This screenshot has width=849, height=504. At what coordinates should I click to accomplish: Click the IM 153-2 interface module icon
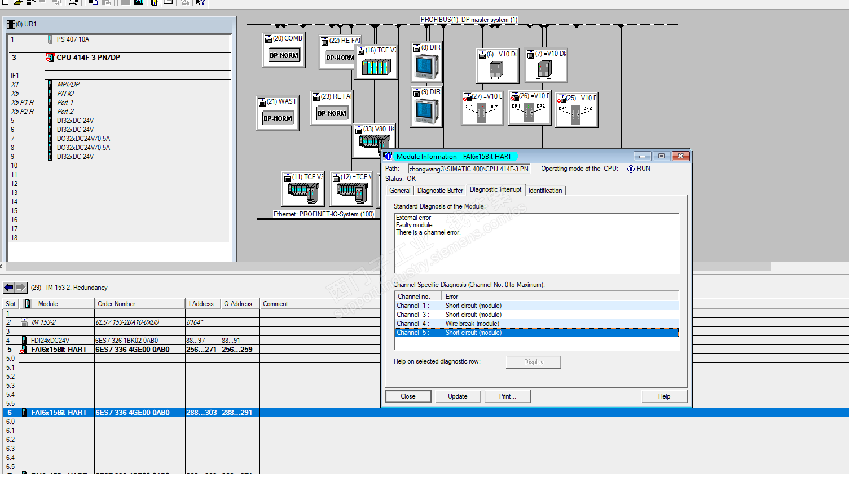click(x=24, y=322)
